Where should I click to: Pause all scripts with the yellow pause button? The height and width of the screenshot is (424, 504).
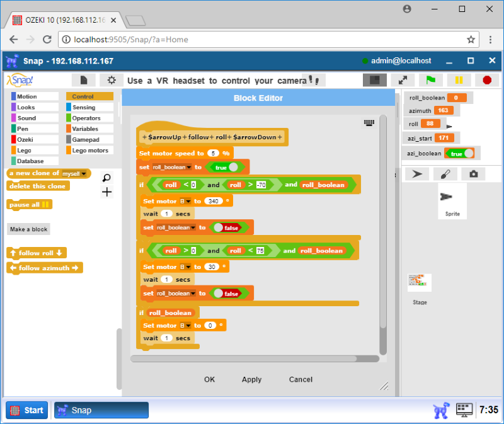pyautogui.click(x=459, y=80)
